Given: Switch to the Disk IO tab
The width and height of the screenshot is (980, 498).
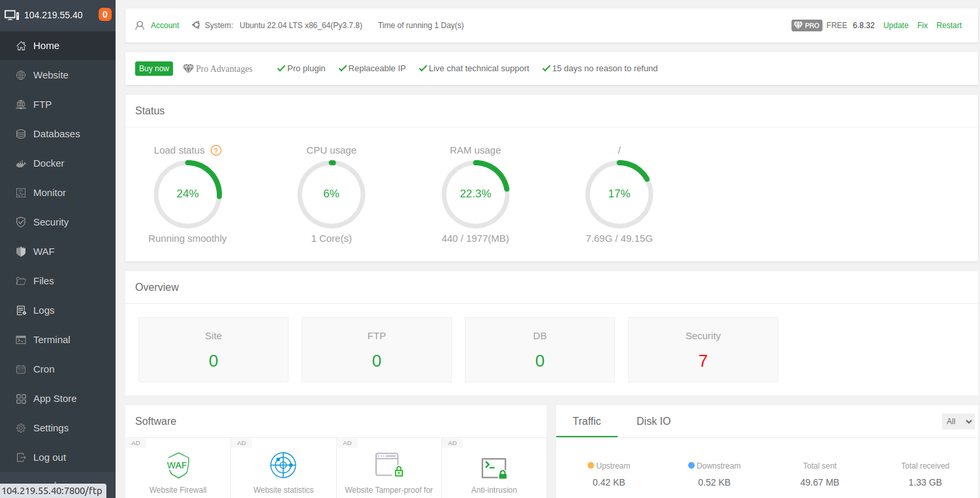Looking at the screenshot, I should [x=654, y=422].
